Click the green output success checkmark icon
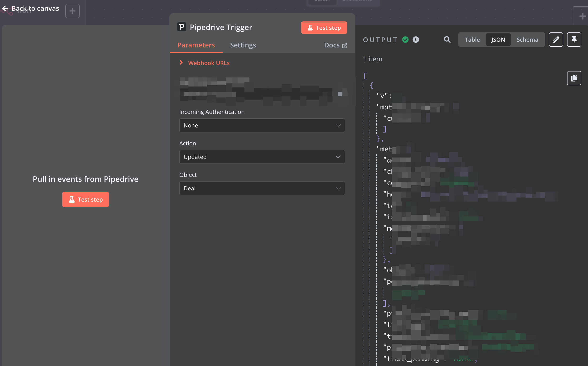Image resolution: width=588 pixels, height=366 pixels. [x=405, y=40]
